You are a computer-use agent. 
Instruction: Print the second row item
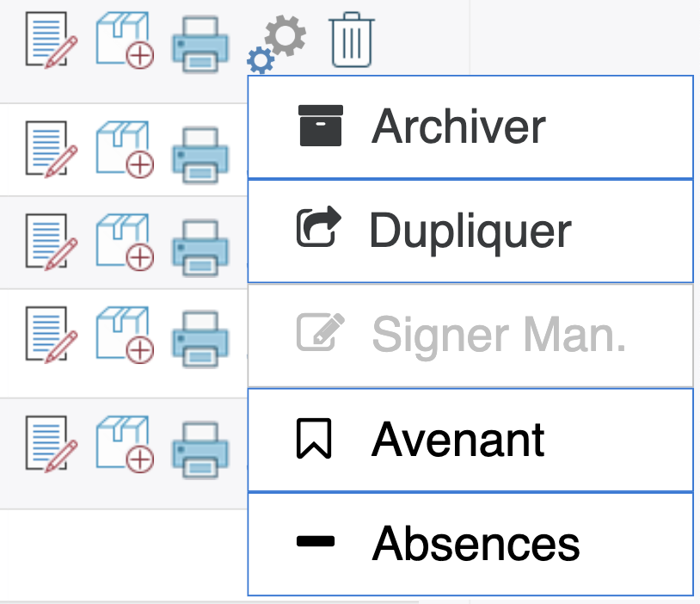[200, 155]
